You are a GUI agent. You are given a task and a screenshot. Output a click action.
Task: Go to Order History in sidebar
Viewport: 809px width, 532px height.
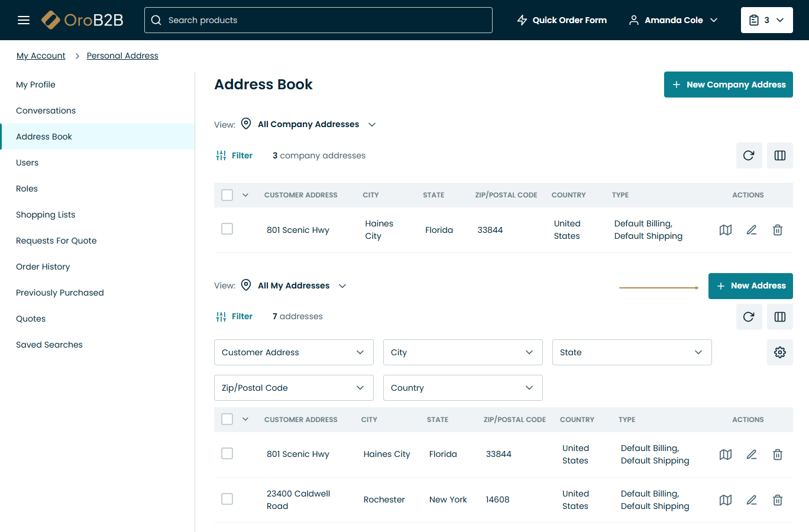coord(43,267)
